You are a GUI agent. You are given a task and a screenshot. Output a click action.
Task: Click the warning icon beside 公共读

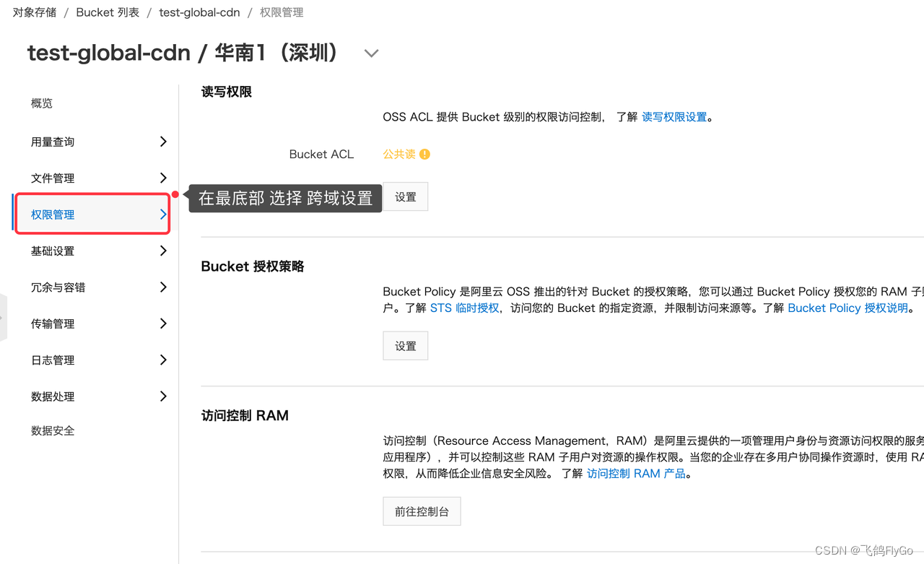click(x=424, y=153)
